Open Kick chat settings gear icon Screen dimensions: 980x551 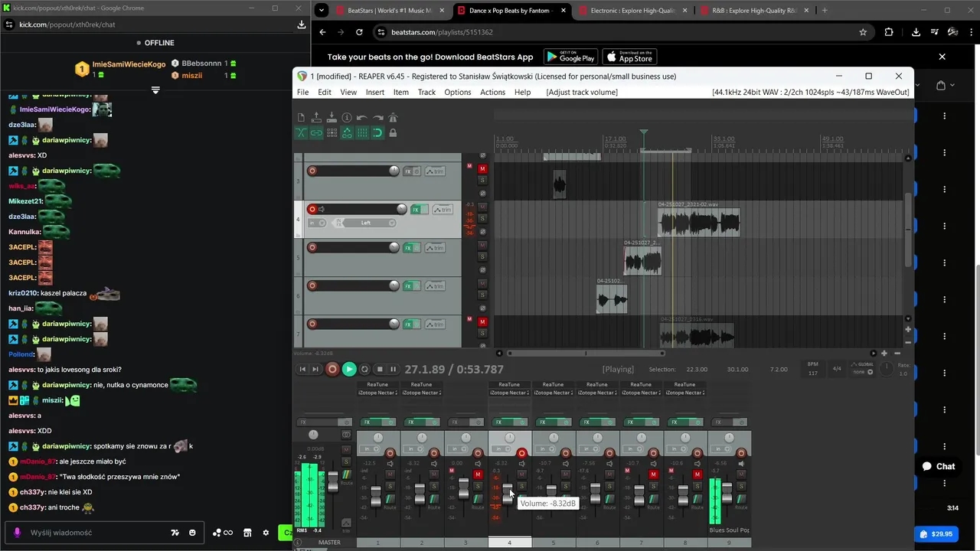tap(266, 533)
